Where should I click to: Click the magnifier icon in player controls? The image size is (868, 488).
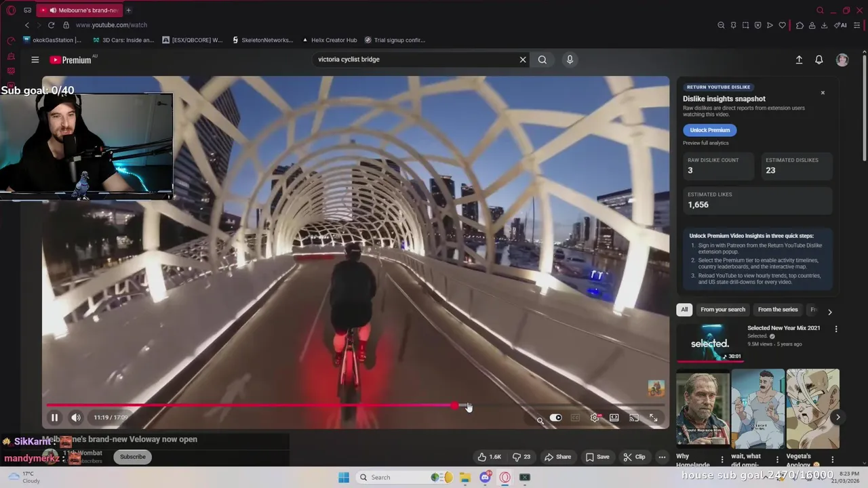pyautogui.click(x=540, y=420)
